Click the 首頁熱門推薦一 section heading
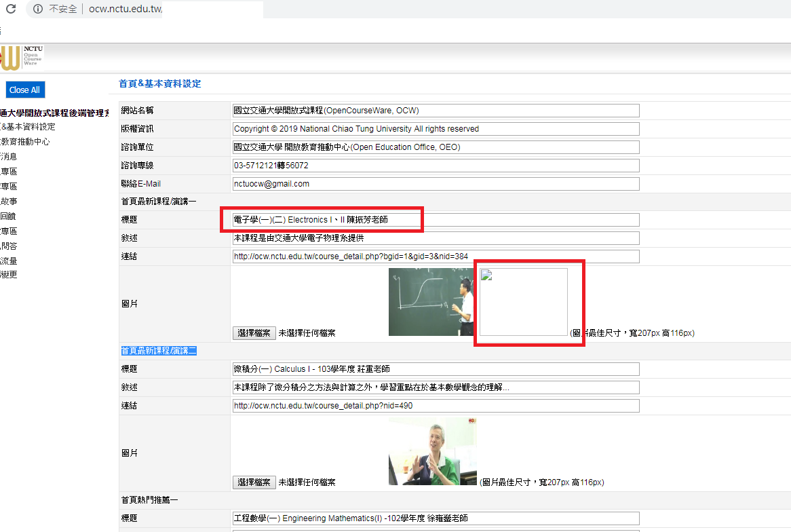The height and width of the screenshot is (532, 791). tap(149, 499)
